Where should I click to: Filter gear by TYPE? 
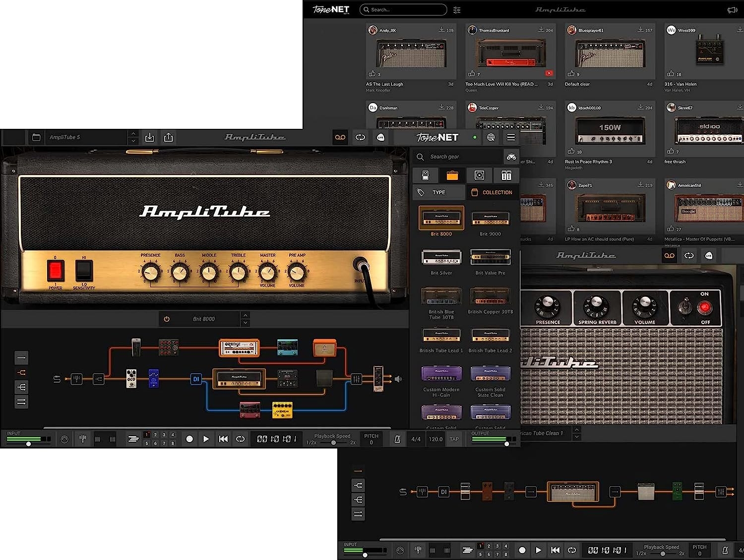(x=439, y=192)
